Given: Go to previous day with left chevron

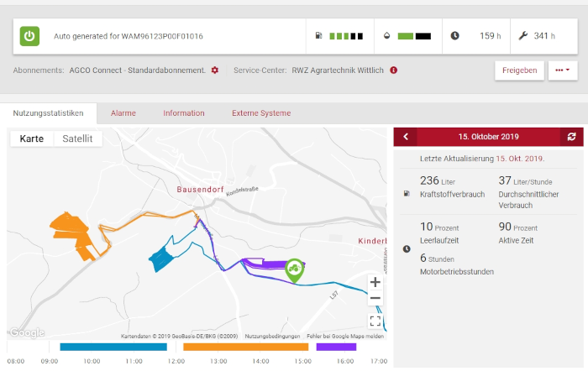Looking at the screenshot, I should 406,136.
